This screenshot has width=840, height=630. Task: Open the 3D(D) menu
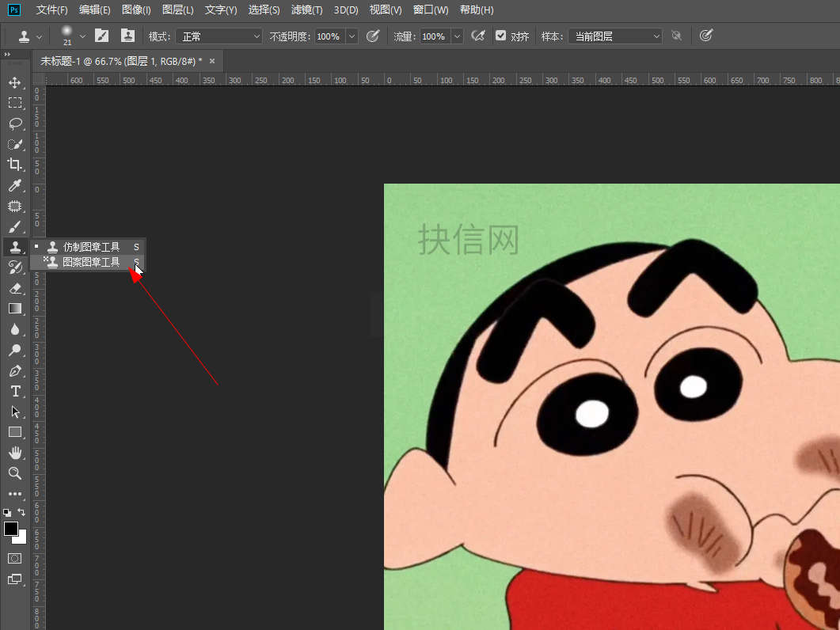345,10
